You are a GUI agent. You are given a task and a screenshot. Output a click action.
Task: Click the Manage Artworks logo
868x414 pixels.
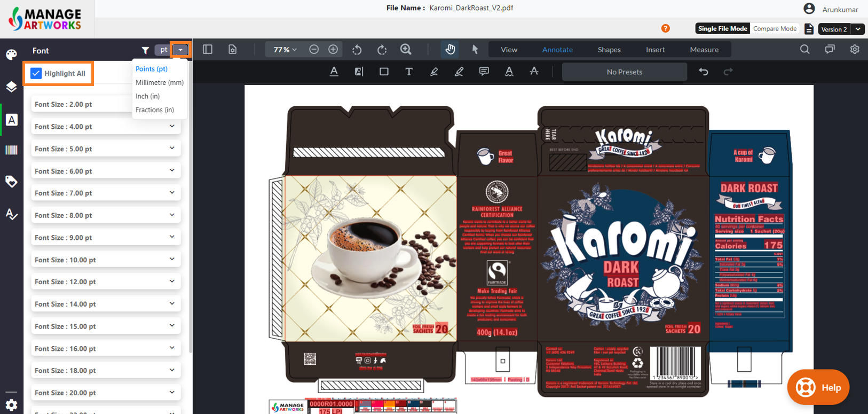click(46, 19)
